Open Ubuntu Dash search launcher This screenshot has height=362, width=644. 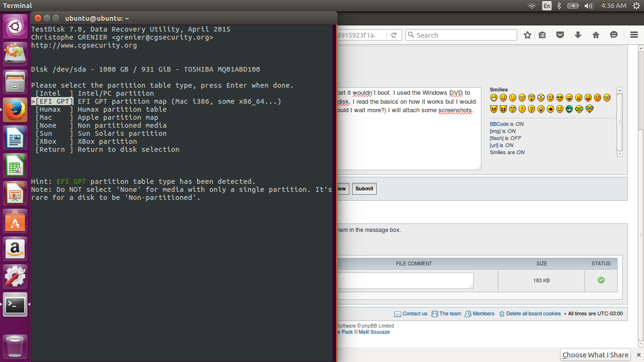[15, 26]
